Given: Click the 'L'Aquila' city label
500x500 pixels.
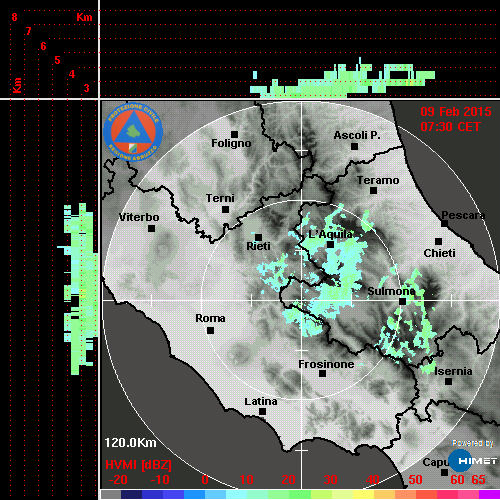Looking at the screenshot, I should pyautogui.click(x=330, y=234).
